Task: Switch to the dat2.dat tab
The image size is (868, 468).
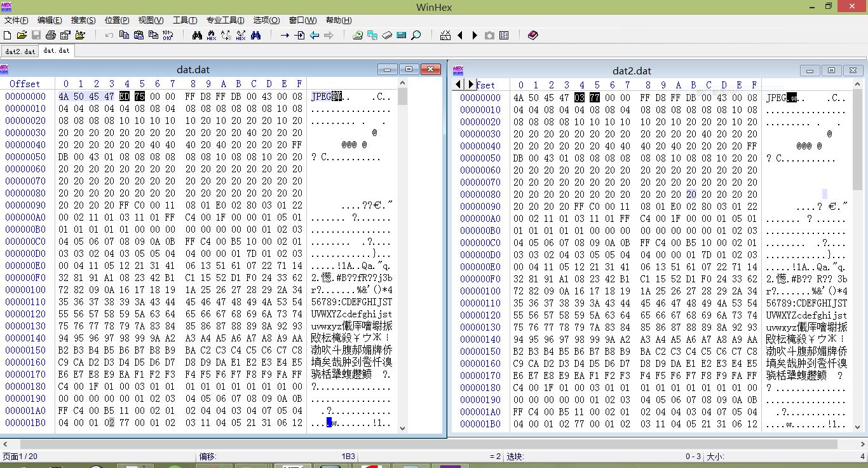Action: point(20,51)
